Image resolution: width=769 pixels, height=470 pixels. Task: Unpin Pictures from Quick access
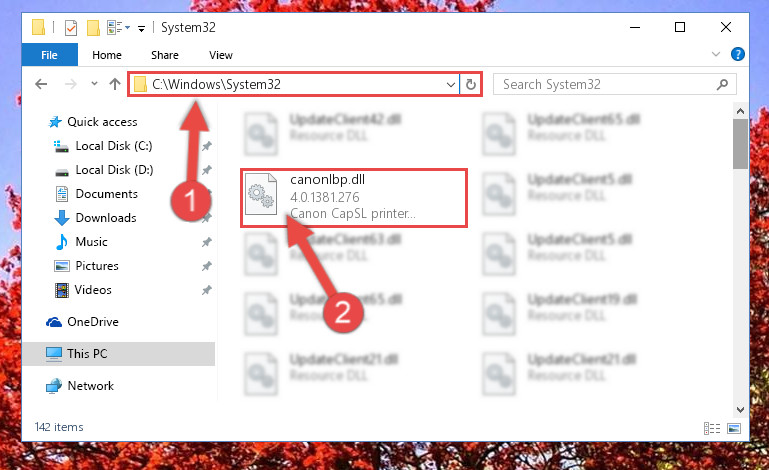tap(206, 266)
